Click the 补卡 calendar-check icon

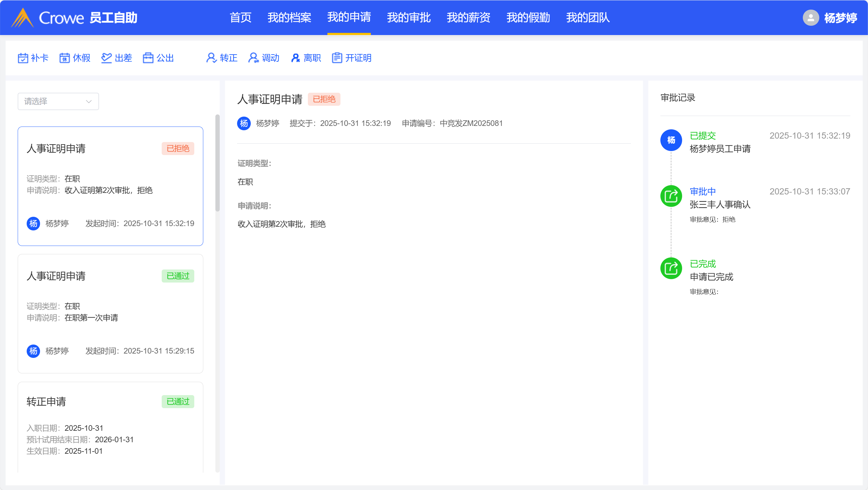pos(23,58)
